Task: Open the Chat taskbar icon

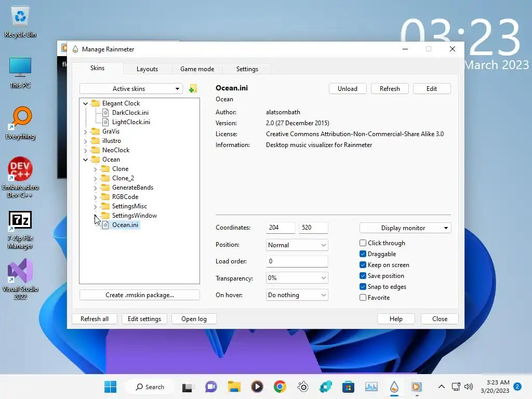Action: [x=211, y=387]
